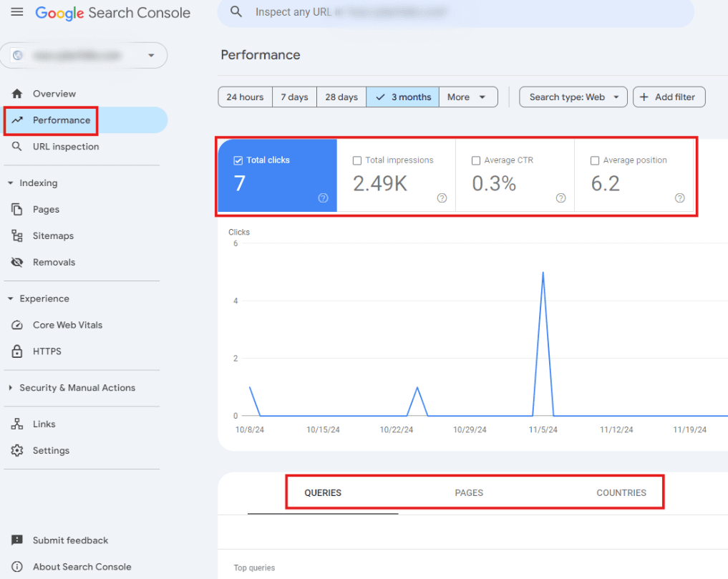Open the Search type: Web dropdown

(x=573, y=97)
